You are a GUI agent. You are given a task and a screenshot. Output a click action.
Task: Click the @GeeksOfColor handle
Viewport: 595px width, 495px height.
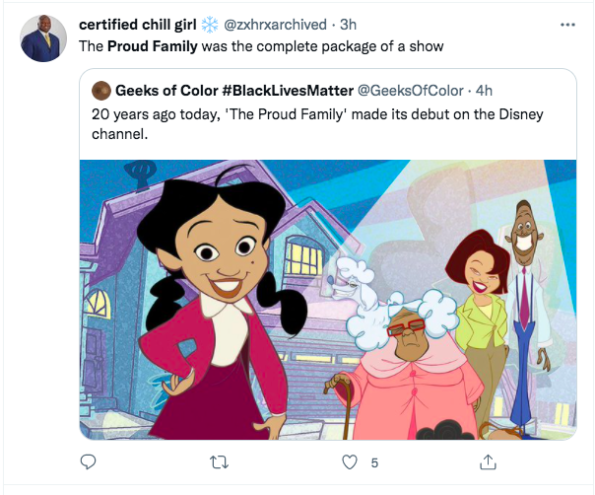pyautogui.click(x=411, y=91)
